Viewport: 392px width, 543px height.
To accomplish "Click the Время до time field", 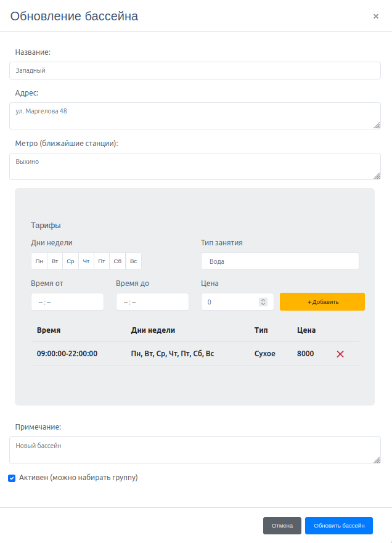I will pyautogui.click(x=152, y=302).
